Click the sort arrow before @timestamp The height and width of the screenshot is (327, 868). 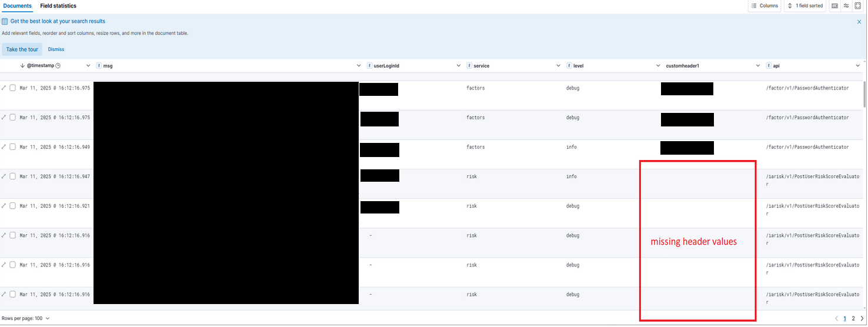tap(22, 66)
